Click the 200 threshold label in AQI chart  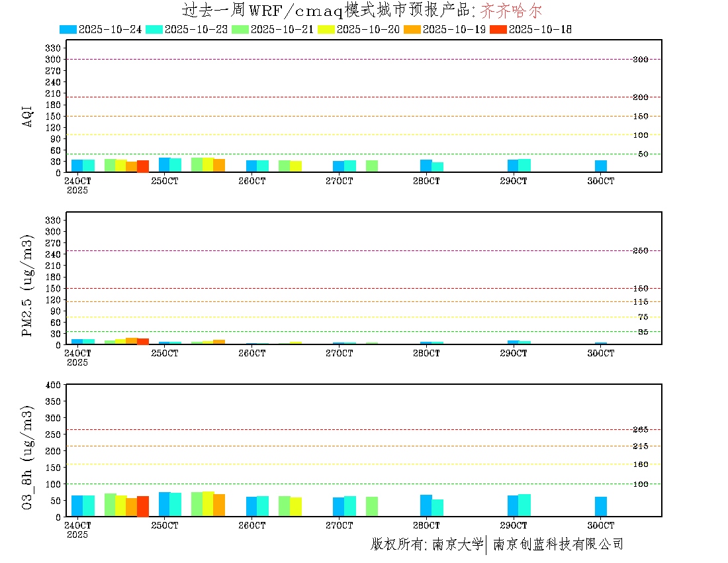(x=640, y=97)
